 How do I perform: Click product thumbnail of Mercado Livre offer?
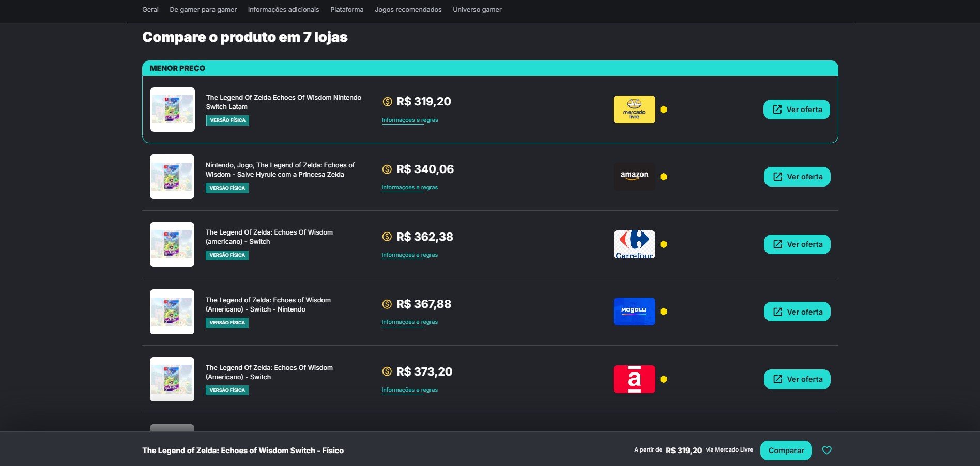click(x=173, y=110)
